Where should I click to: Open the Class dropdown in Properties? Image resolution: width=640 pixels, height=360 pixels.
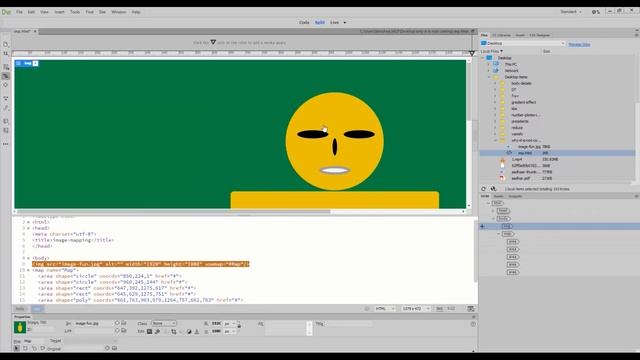164,323
